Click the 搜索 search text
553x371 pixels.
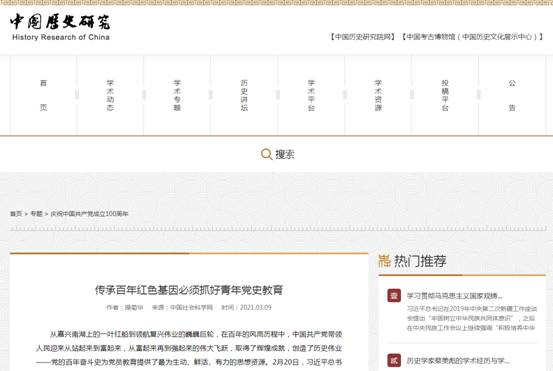pos(285,154)
